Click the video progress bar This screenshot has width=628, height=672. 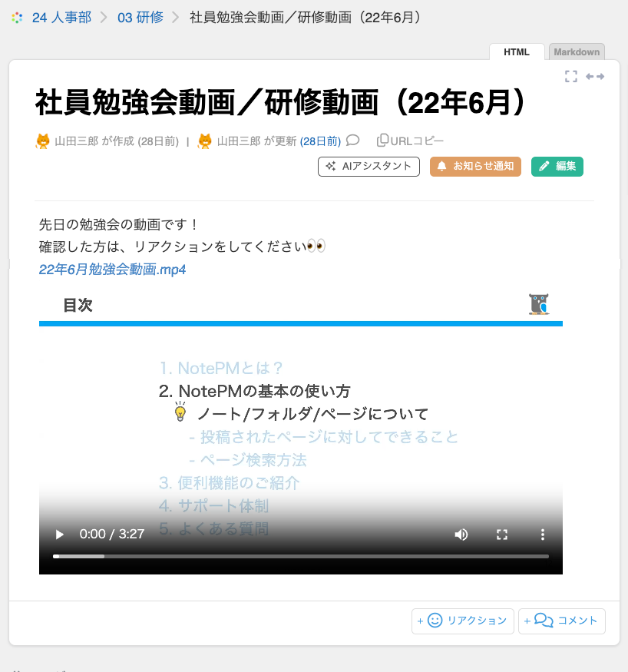[301, 556]
